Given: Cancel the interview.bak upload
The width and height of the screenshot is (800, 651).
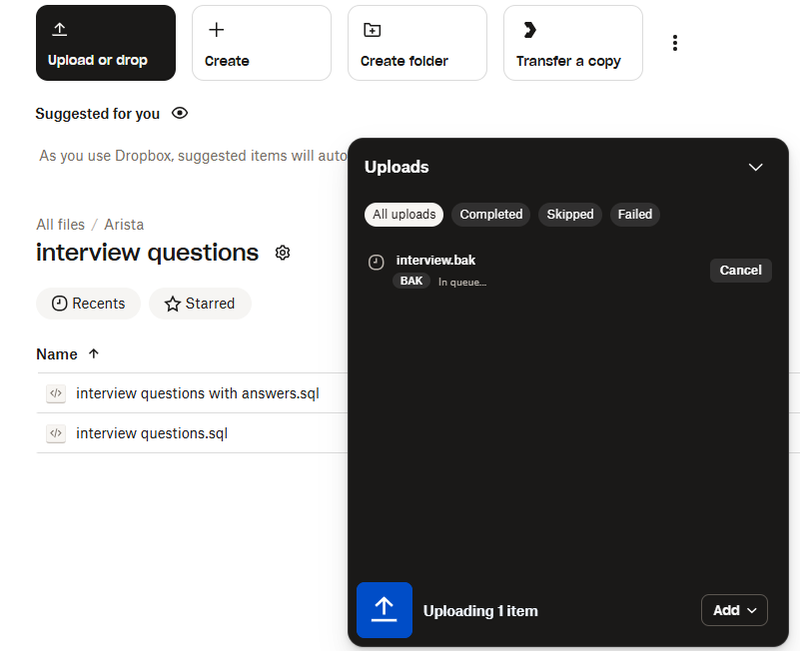Looking at the screenshot, I should pyautogui.click(x=740, y=270).
